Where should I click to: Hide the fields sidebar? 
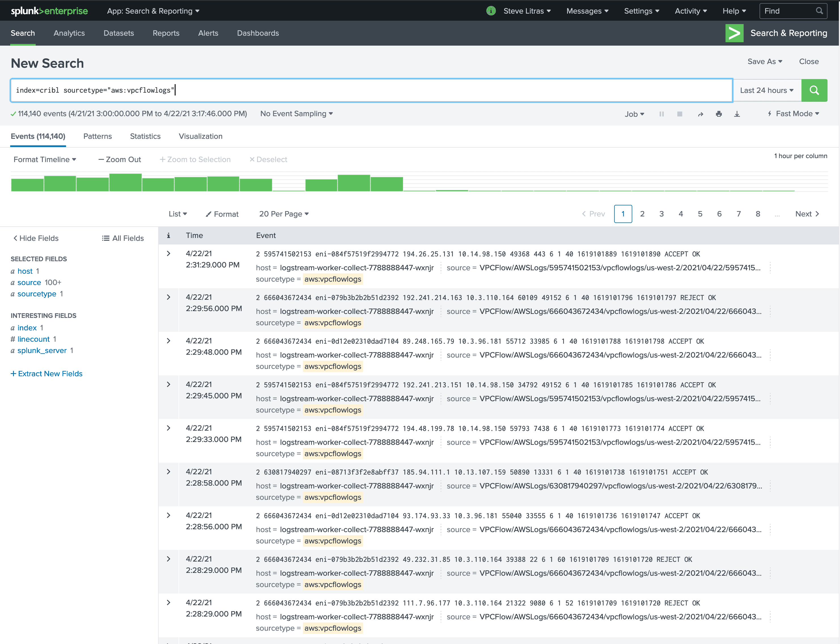click(x=36, y=238)
